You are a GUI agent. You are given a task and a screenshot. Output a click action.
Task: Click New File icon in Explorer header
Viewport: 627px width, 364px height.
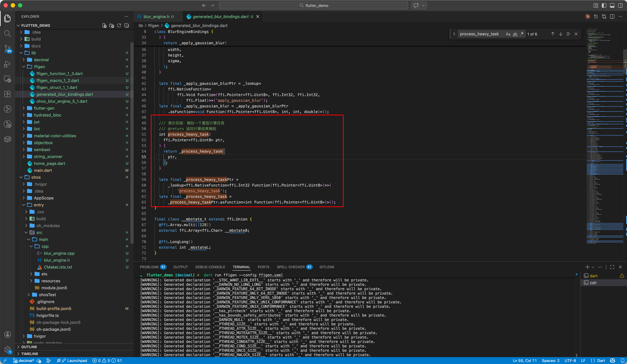tap(104, 26)
